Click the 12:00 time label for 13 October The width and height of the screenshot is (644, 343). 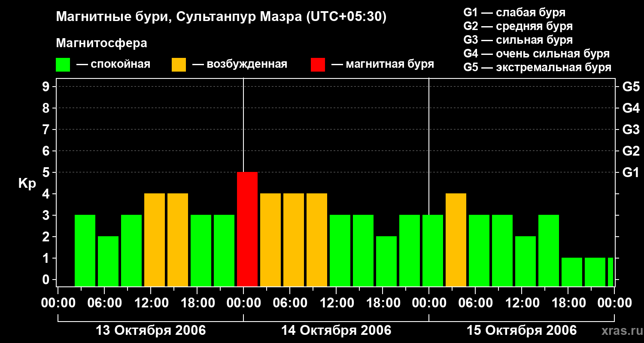point(151,303)
